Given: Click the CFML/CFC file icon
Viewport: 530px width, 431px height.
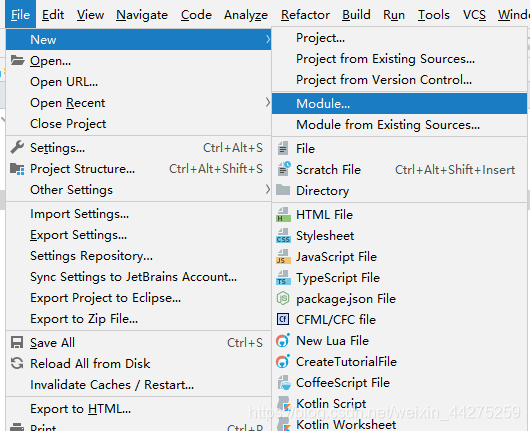Looking at the screenshot, I should [x=283, y=319].
